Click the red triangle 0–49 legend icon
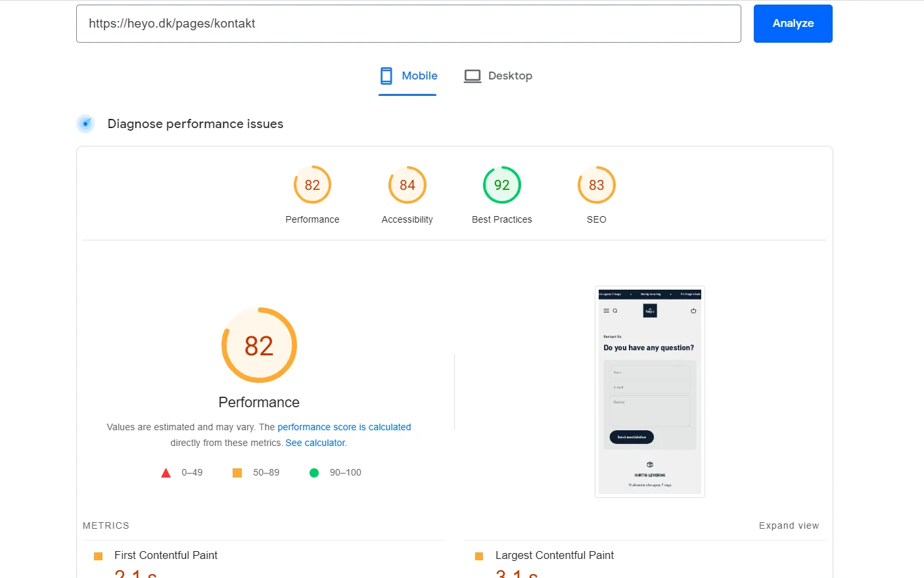 coord(166,473)
